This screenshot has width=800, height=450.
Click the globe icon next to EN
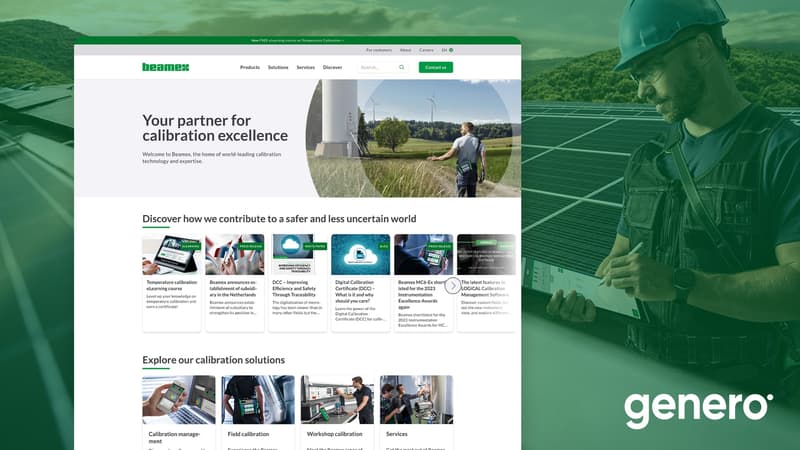(x=451, y=50)
